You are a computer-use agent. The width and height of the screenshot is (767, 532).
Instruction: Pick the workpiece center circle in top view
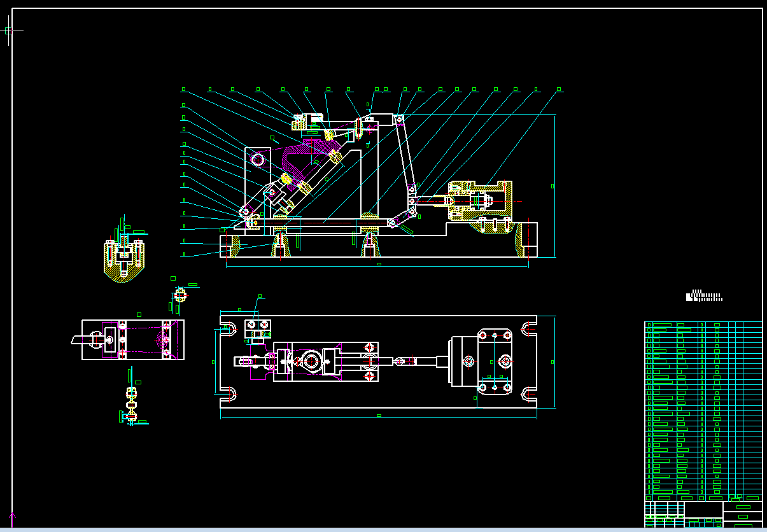pyautogui.click(x=311, y=361)
